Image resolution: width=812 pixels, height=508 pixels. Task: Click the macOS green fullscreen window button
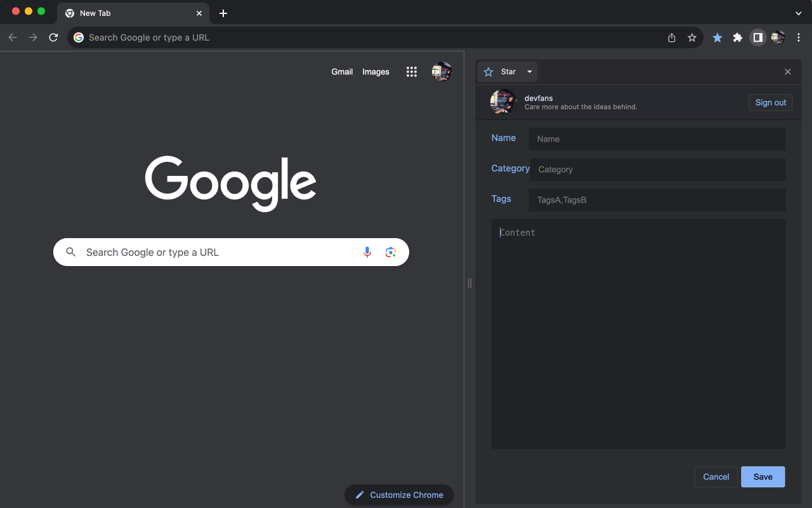click(41, 11)
